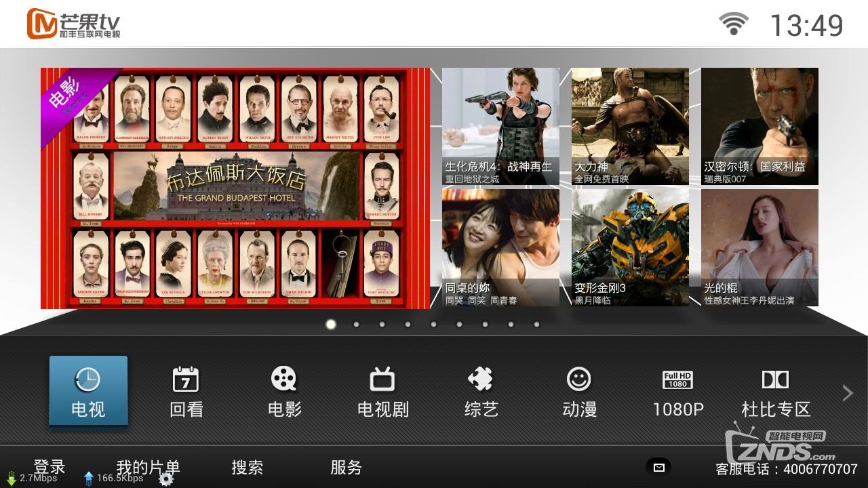This screenshot has height=488, width=868.
Task: Click the green download speed arrow
Action: [x=11, y=478]
